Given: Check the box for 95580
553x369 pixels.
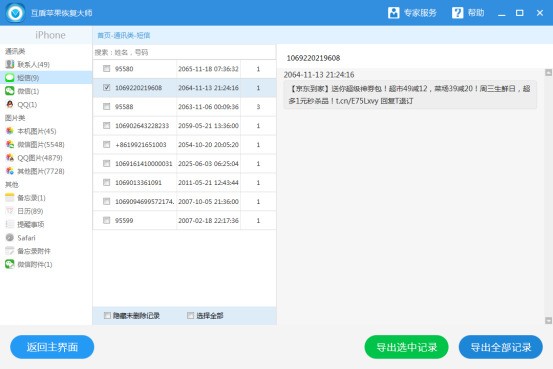Looking at the screenshot, I should (x=107, y=68).
